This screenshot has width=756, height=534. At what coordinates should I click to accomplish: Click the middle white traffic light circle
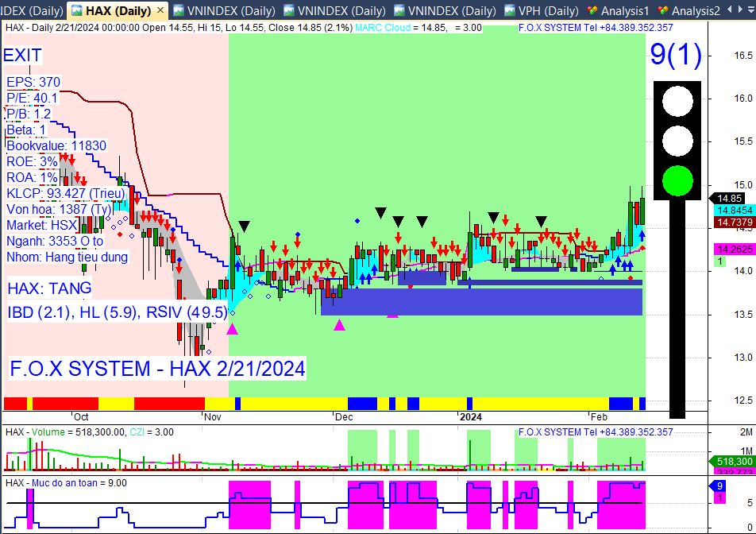[677, 141]
